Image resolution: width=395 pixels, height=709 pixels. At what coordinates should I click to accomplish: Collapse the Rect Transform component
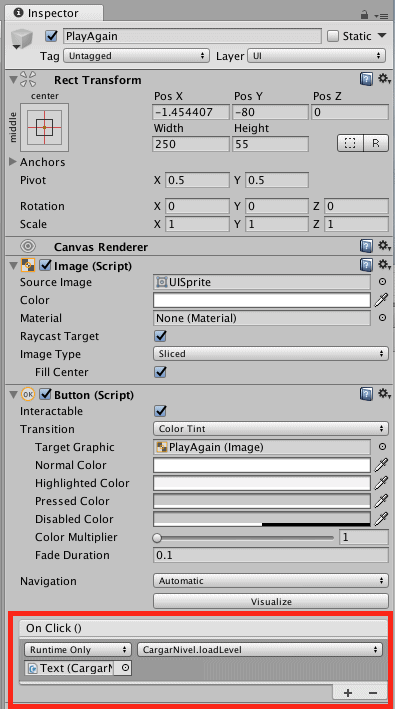[x=14, y=80]
